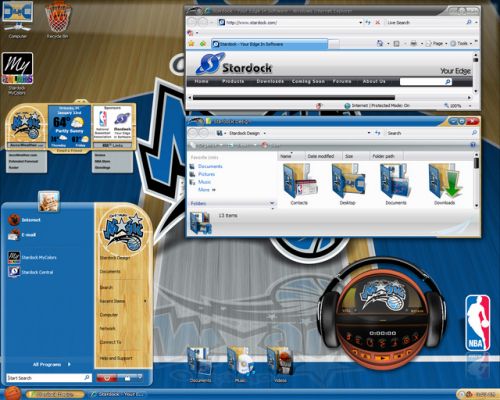Open the Tools menu in browser toolbar
This screenshot has height=400, width=500.
pos(461,43)
